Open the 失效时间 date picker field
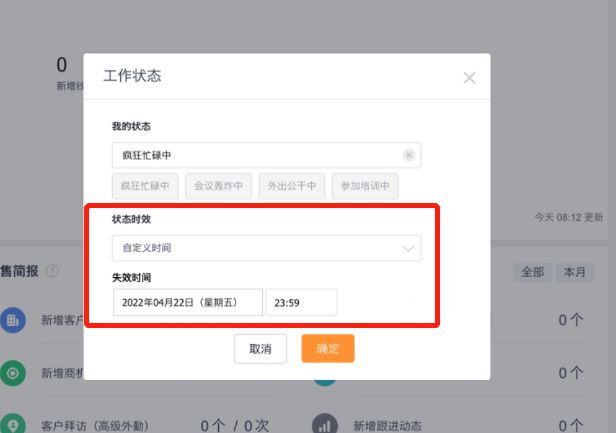 (187, 302)
